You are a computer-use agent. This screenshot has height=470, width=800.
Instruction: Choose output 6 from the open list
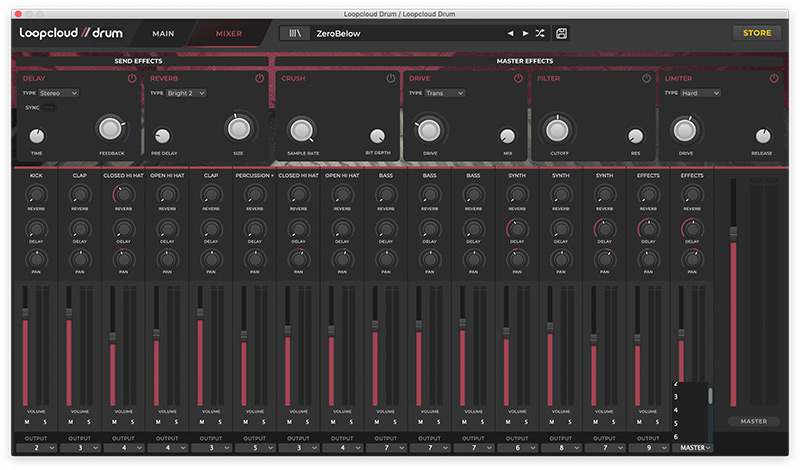pos(689,437)
